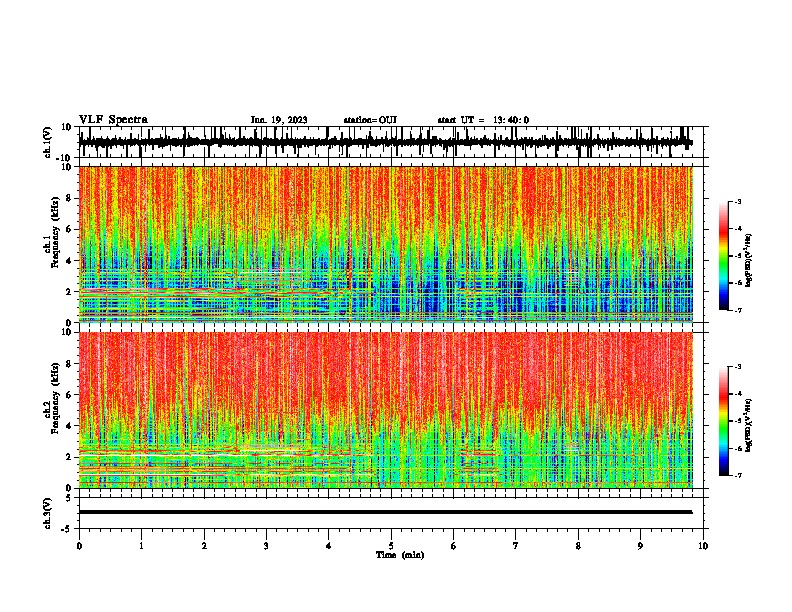Viewport: 792px width, 612px height.
Task: Click time-axis tick label "3"
Action: tap(266, 546)
